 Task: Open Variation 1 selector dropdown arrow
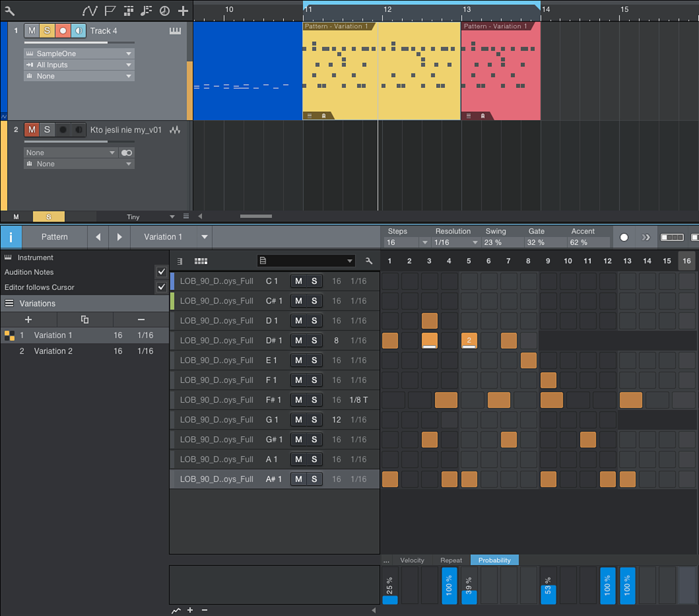click(x=204, y=237)
